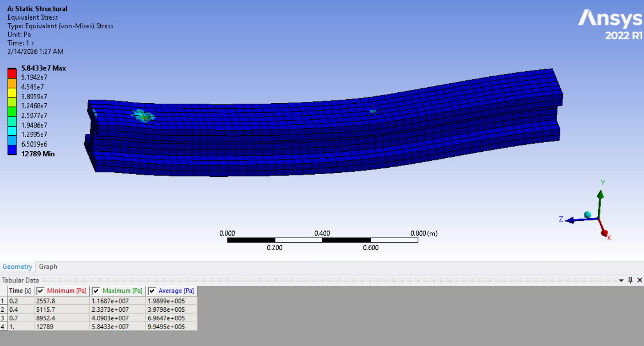Toggle the Minimum [Pa] checkbox
The width and height of the screenshot is (644, 346).
[41, 291]
